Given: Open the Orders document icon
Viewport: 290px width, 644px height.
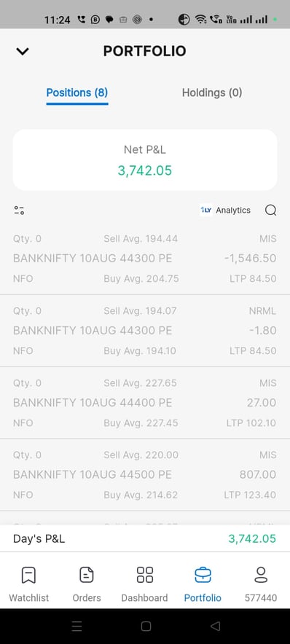Looking at the screenshot, I should [87, 575].
